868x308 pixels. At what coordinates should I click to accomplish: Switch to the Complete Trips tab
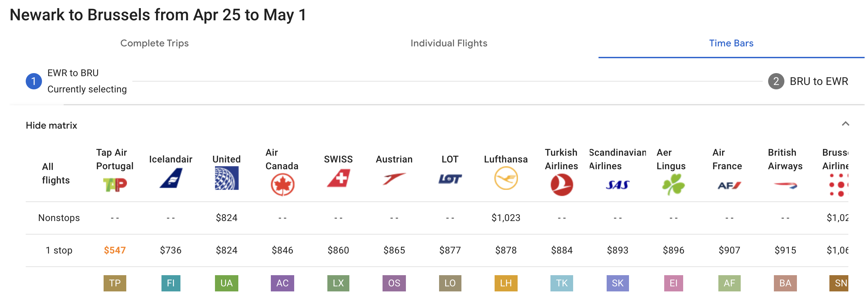(x=154, y=43)
